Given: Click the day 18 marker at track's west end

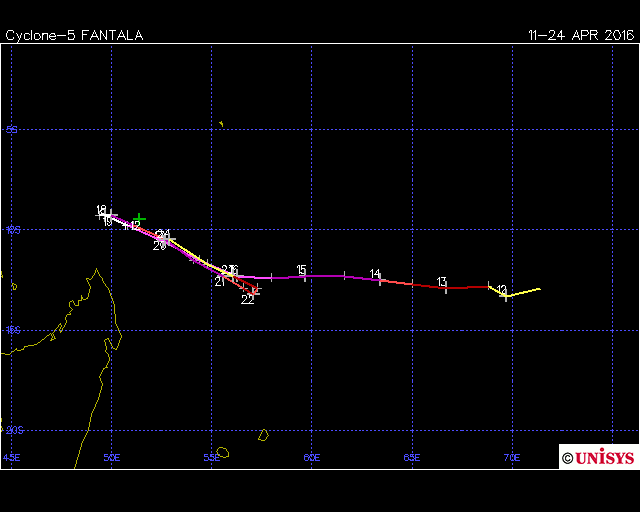Looking at the screenshot, I should coord(108,214).
